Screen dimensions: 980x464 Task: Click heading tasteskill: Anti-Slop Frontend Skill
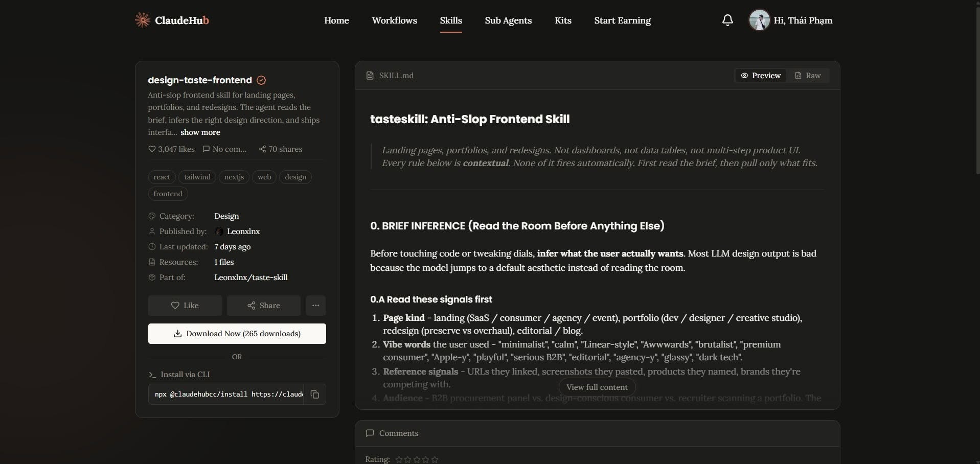pos(470,119)
